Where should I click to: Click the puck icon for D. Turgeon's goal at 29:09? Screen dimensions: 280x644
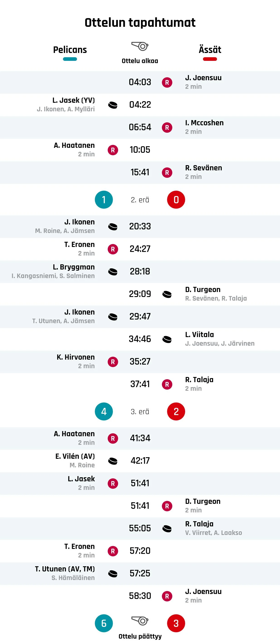167,294
